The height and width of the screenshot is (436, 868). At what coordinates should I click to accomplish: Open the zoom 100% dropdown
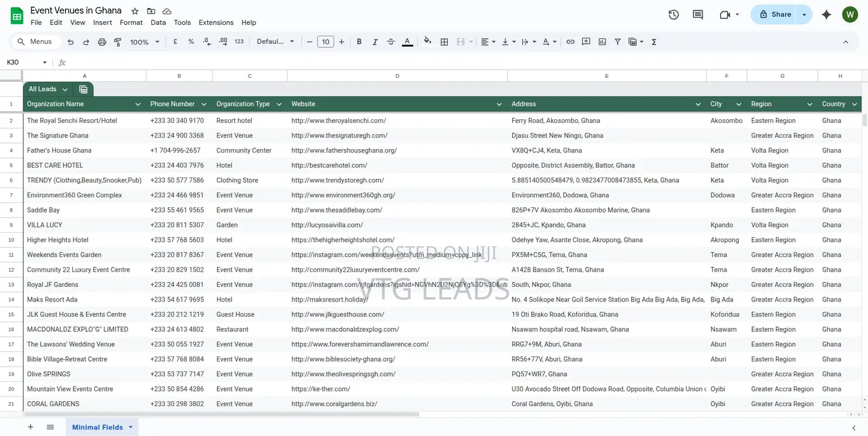click(x=145, y=42)
